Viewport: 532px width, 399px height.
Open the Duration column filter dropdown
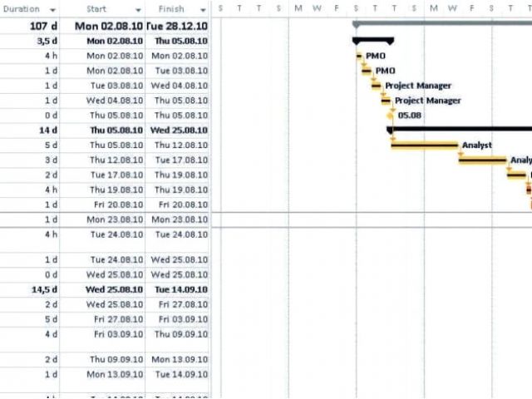(x=53, y=9)
